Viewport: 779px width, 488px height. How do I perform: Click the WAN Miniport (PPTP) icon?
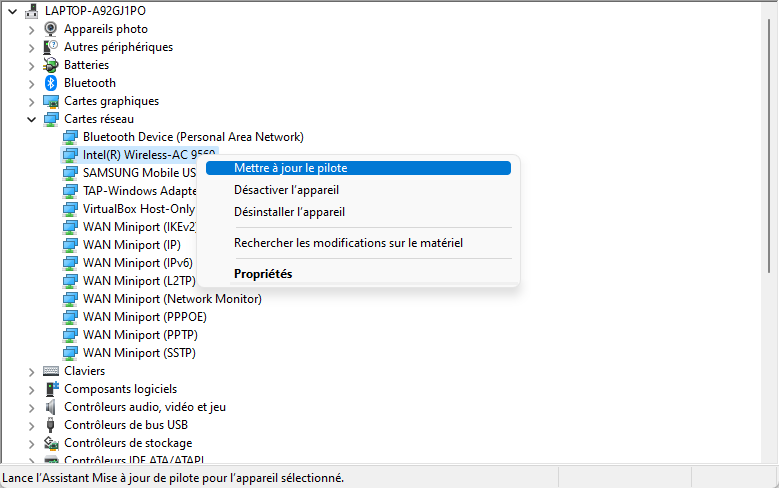(x=70, y=335)
